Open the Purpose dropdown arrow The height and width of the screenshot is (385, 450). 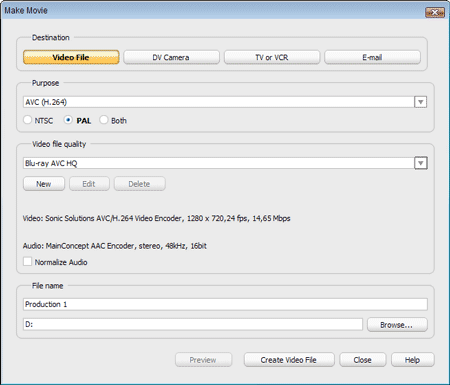[420, 102]
